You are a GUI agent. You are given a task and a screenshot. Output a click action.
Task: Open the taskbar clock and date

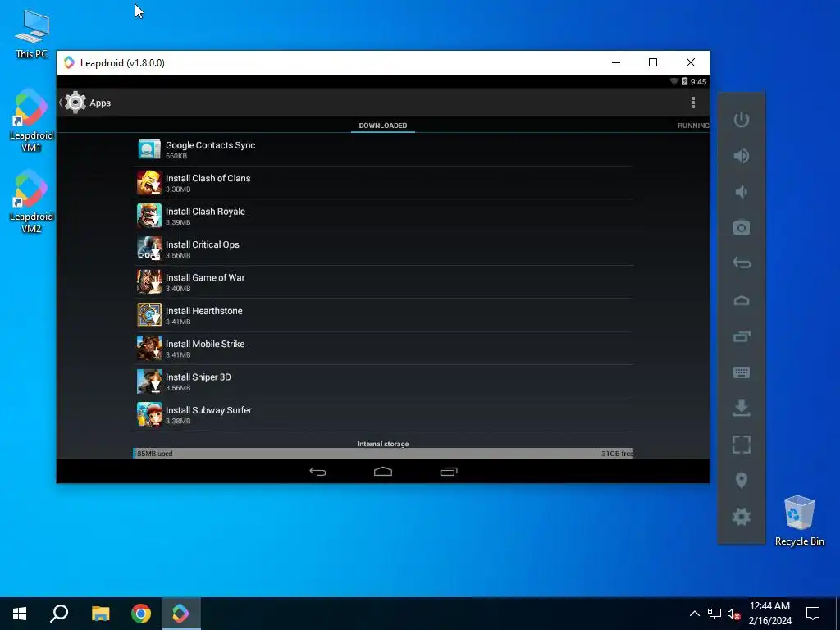point(769,614)
